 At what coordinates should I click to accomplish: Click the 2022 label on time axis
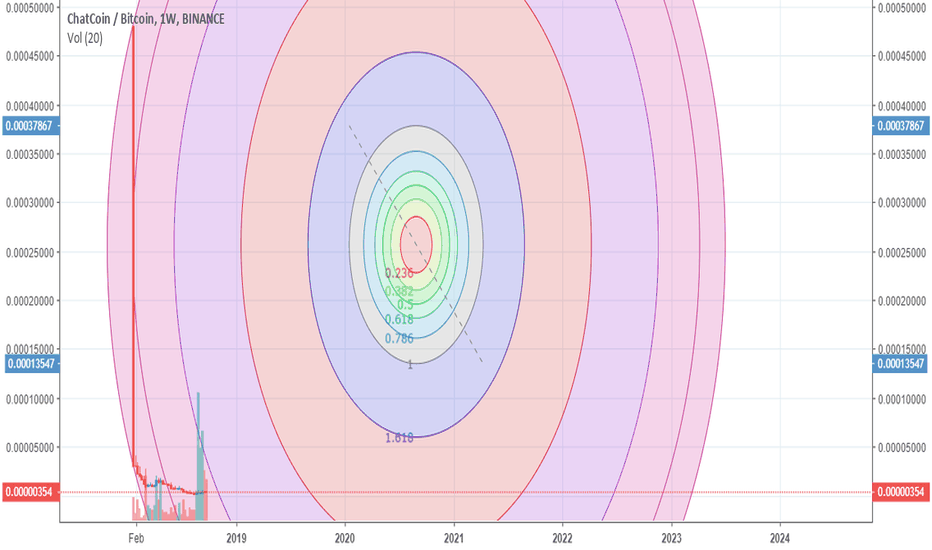pos(562,538)
